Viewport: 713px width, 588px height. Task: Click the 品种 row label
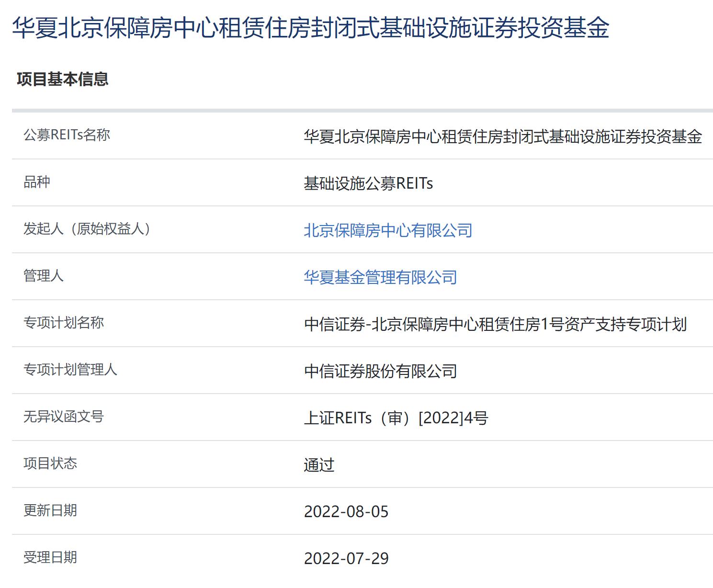coord(37,182)
